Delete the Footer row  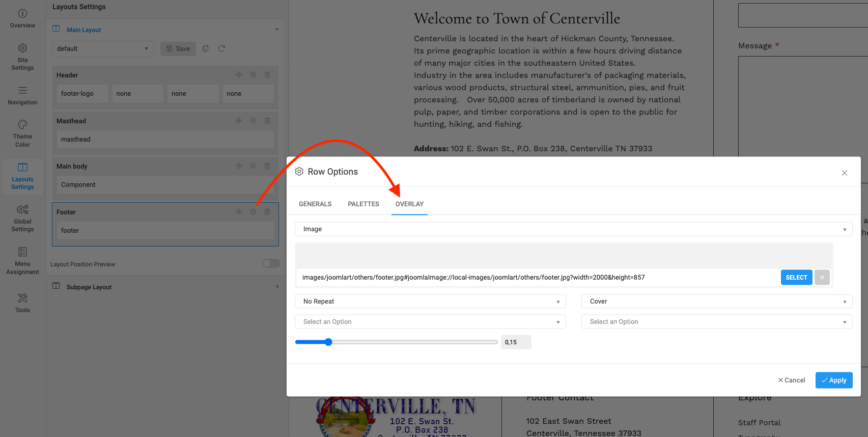point(267,212)
